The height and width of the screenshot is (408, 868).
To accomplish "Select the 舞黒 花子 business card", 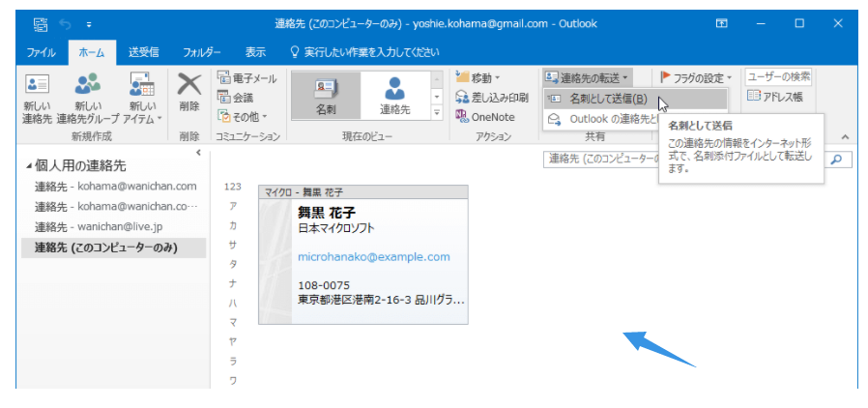I will pos(363,254).
